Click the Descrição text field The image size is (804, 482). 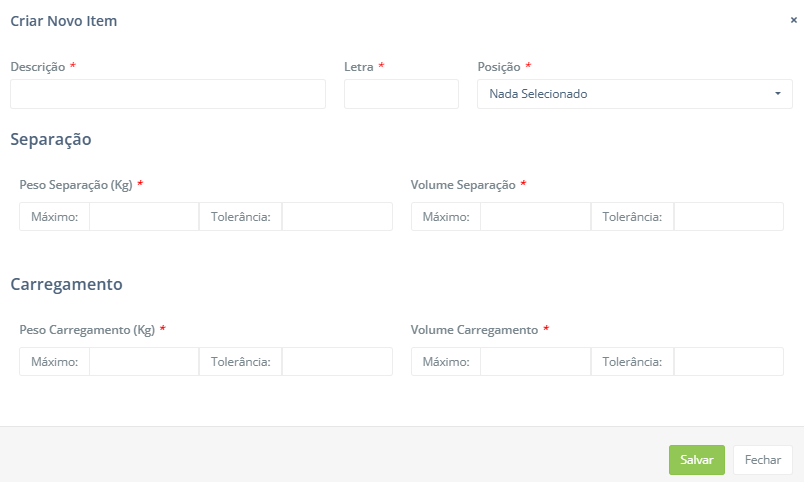168,94
